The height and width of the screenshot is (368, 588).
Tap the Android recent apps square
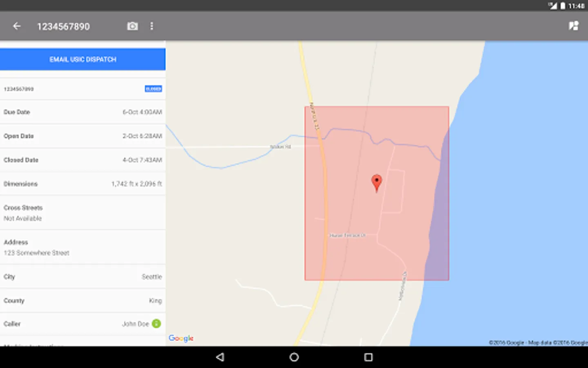[x=368, y=357]
